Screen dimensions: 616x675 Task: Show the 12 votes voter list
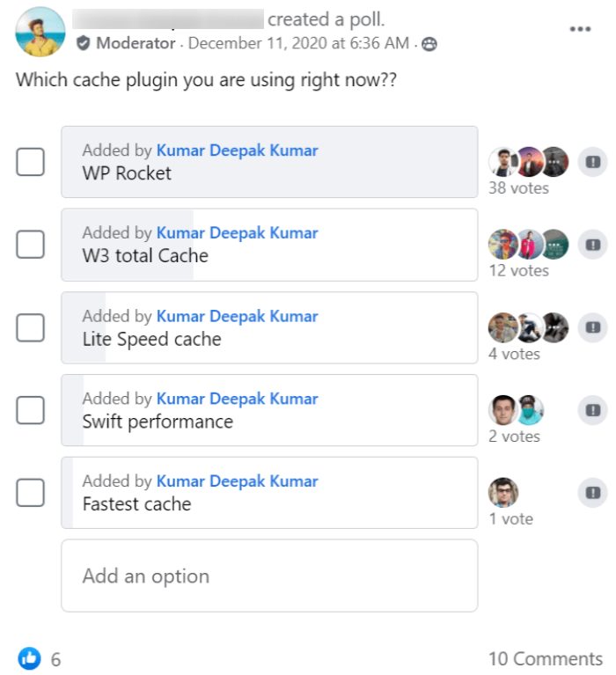click(x=518, y=270)
